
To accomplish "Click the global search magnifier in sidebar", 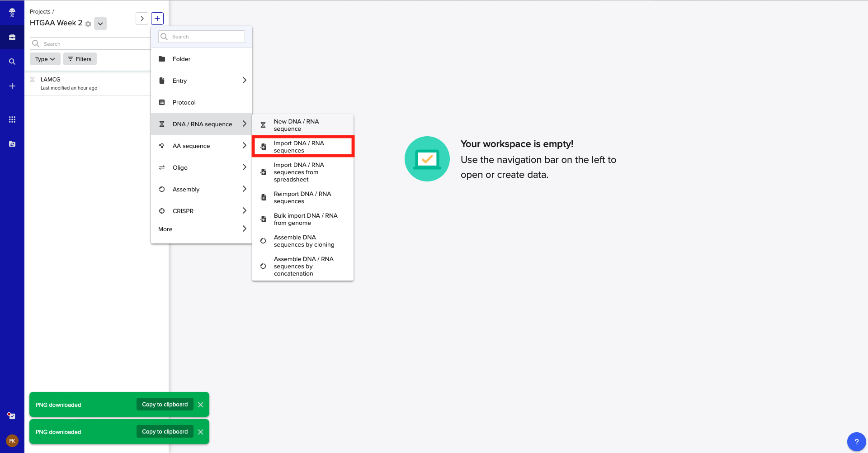I will pyautogui.click(x=12, y=62).
